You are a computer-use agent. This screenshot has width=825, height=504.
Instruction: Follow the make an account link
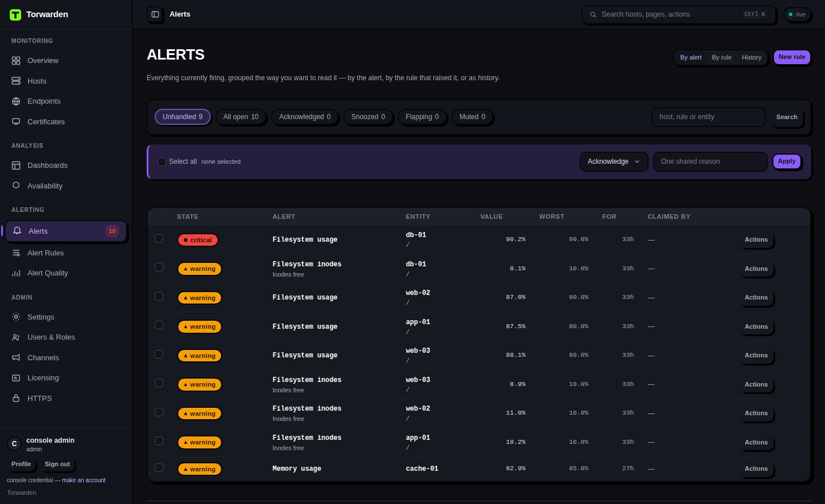pos(84,481)
